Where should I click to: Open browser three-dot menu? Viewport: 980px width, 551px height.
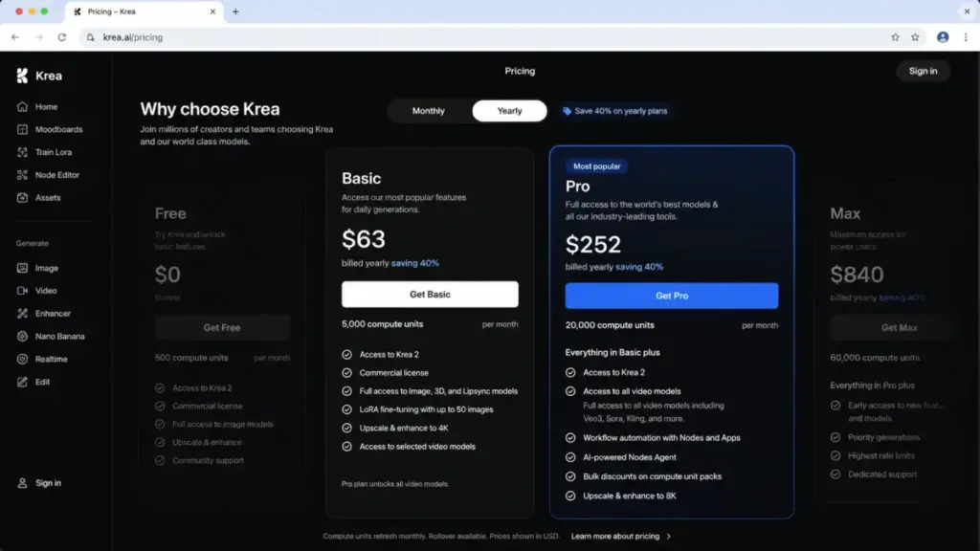pos(966,37)
